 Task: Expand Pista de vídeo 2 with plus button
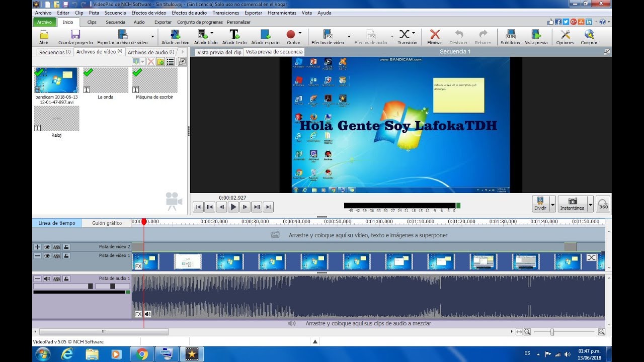pyautogui.click(x=37, y=247)
